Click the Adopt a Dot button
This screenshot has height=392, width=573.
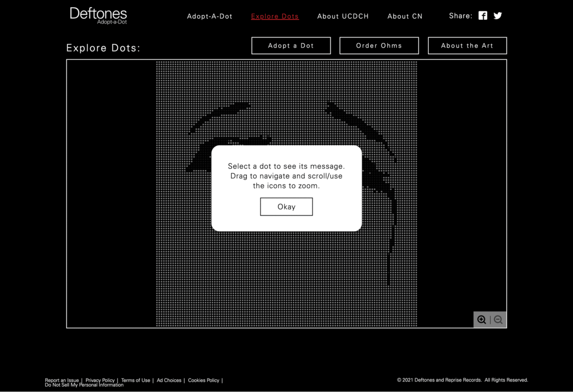tap(291, 46)
